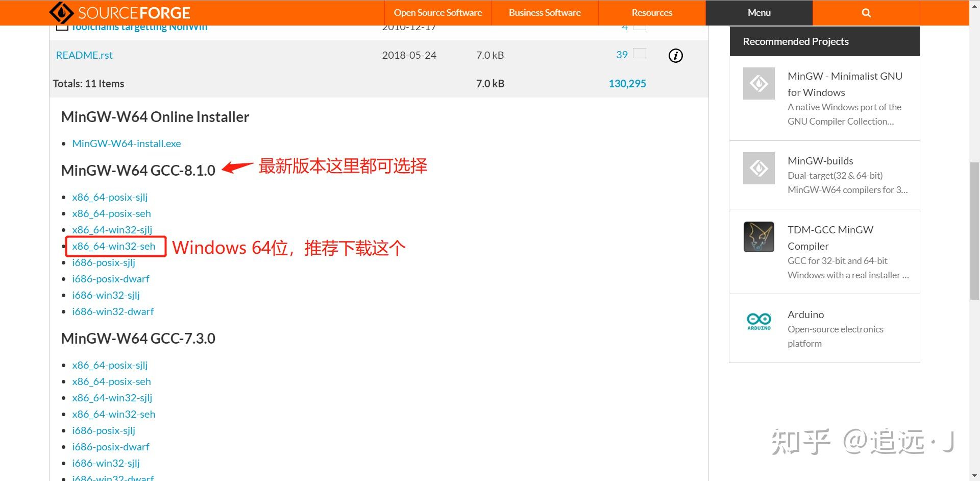Click the 39 downloads count for README.rst
980x481 pixels.
[x=622, y=55]
